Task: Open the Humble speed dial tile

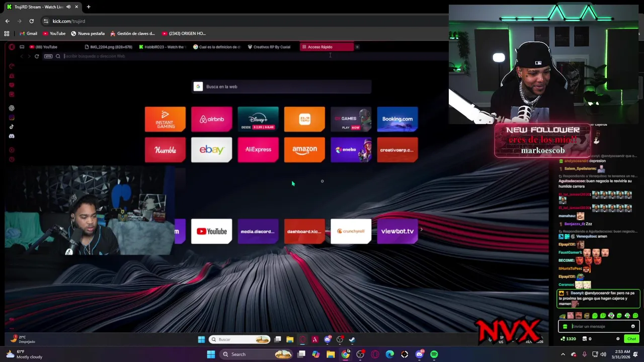Action: click(165, 150)
